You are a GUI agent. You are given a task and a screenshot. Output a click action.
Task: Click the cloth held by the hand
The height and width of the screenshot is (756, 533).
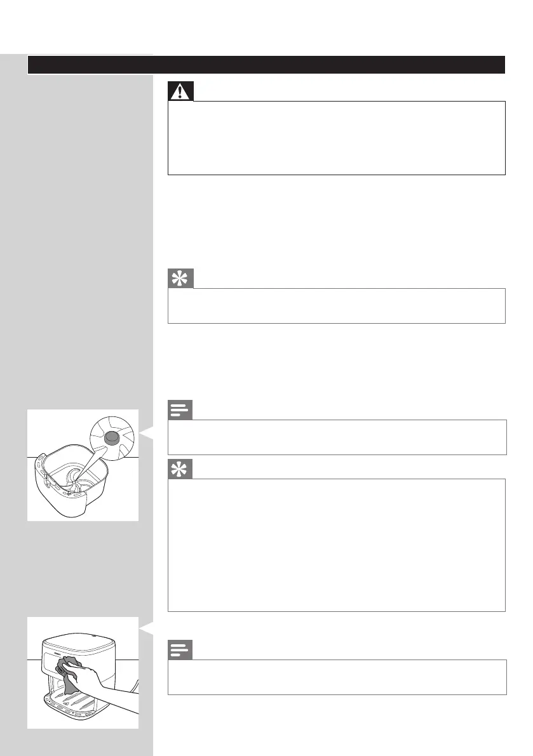pyautogui.click(x=67, y=673)
